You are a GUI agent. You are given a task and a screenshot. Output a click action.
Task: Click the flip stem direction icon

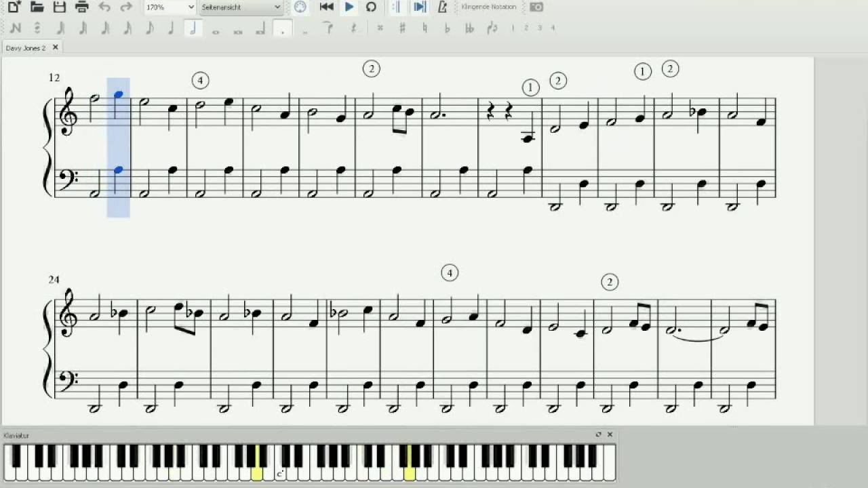[492, 28]
